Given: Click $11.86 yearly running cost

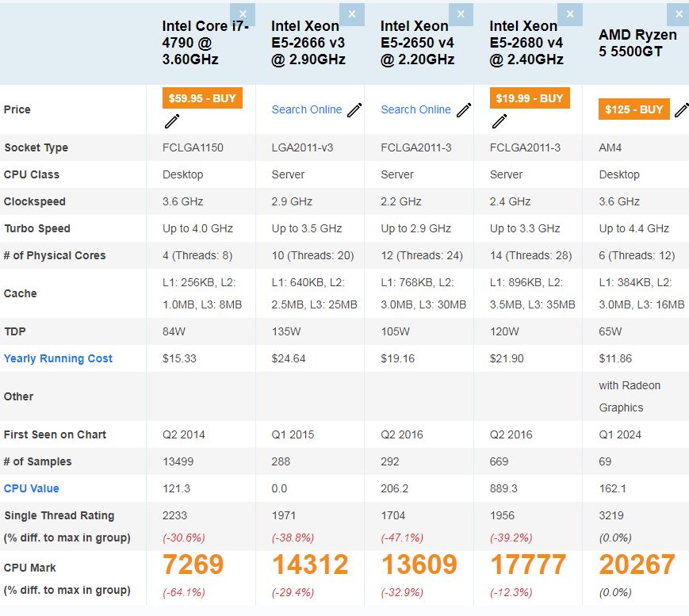Looking at the screenshot, I should click(615, 358).
